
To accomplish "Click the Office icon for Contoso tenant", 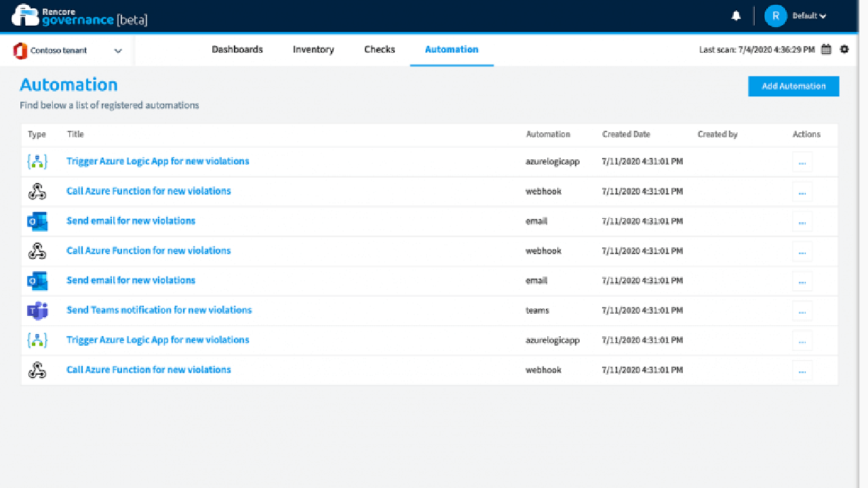I will pyautogui.click(x=20, y=51).
